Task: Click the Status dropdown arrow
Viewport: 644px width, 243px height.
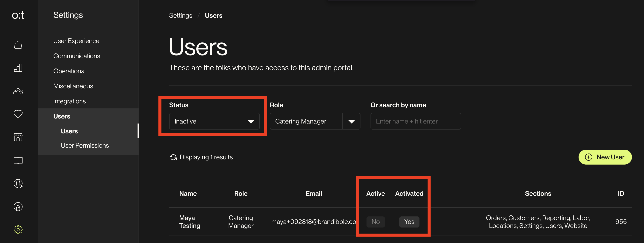Action: pos(251,121)
